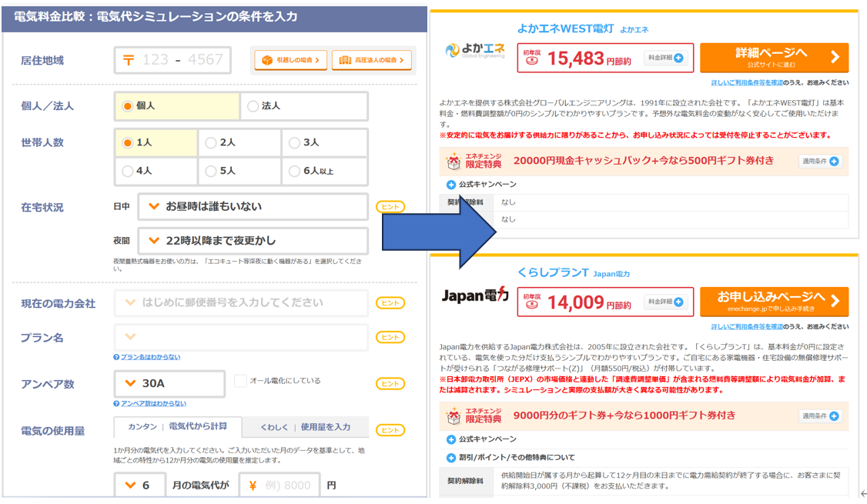Expand 適用条件 for 20000円 cashback offer
Screen dimensions: 867x504
click(821, 162)
